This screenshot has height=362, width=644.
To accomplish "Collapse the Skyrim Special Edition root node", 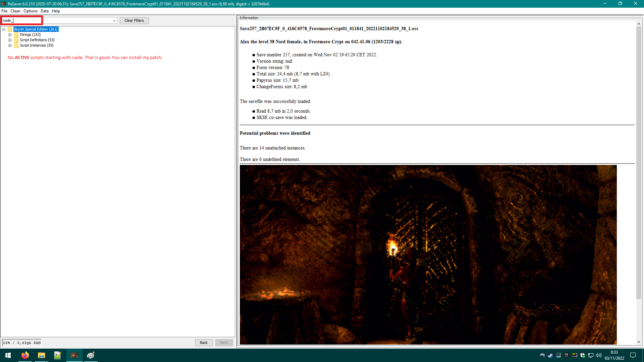I will click(x=4, y=29).
